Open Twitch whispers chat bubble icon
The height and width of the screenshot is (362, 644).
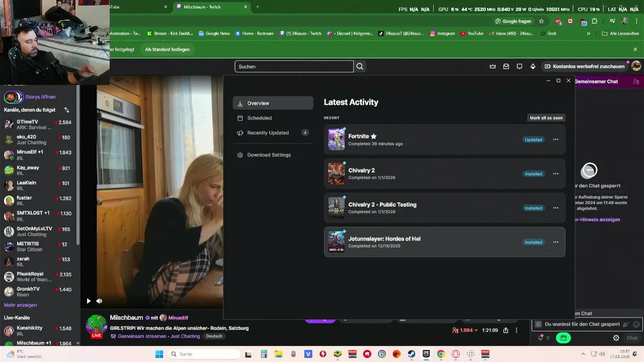click(x=519, y=66)
